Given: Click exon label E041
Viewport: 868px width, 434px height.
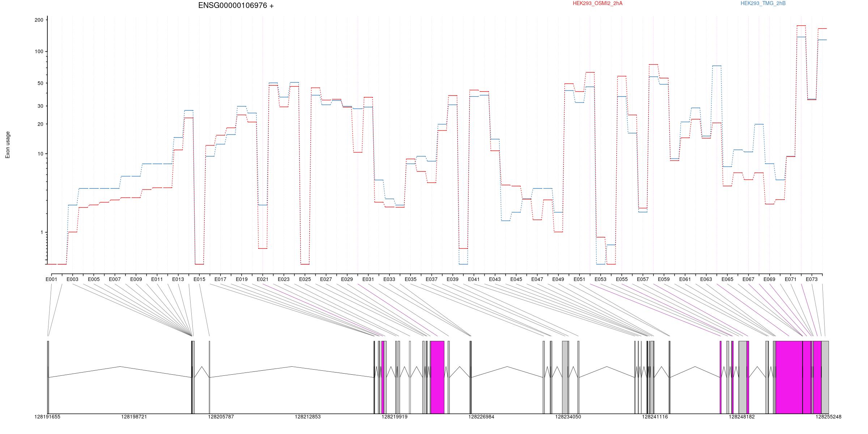Looking at the screenshot, I should 474,279.
